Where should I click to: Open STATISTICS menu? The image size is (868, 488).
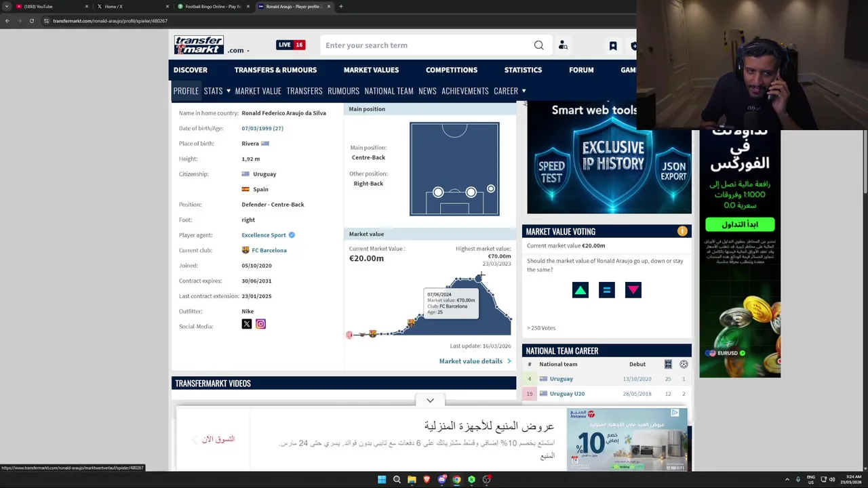(523, 70)
